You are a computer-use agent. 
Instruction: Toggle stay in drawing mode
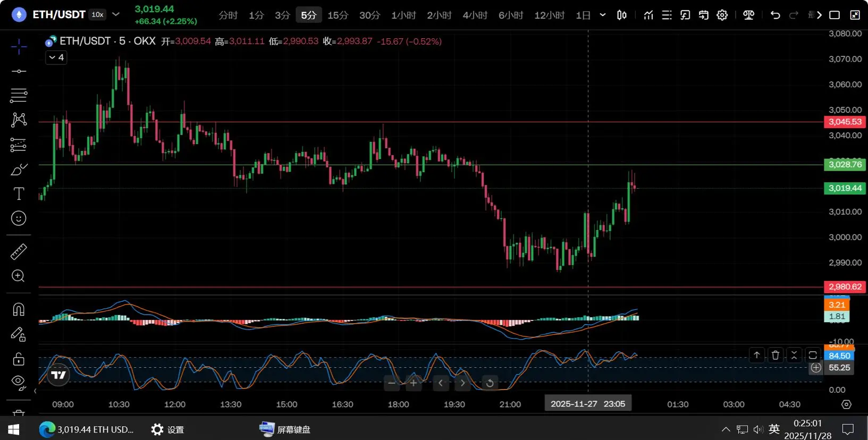(x=19, y=334)
